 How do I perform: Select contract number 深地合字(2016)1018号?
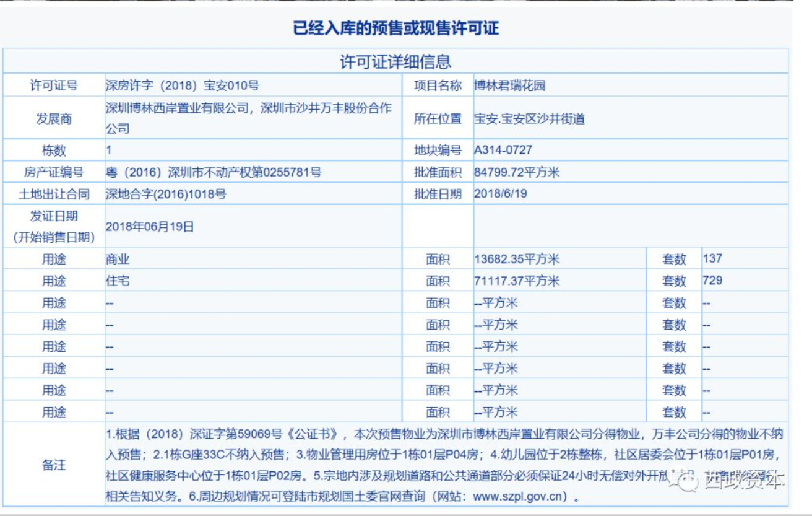pos(166,194)
